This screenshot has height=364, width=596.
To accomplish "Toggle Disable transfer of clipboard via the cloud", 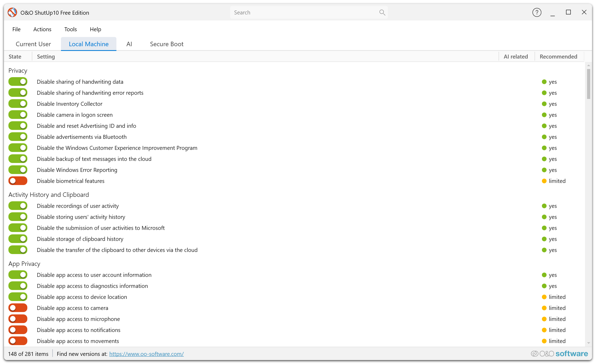I will pos(18,250).
